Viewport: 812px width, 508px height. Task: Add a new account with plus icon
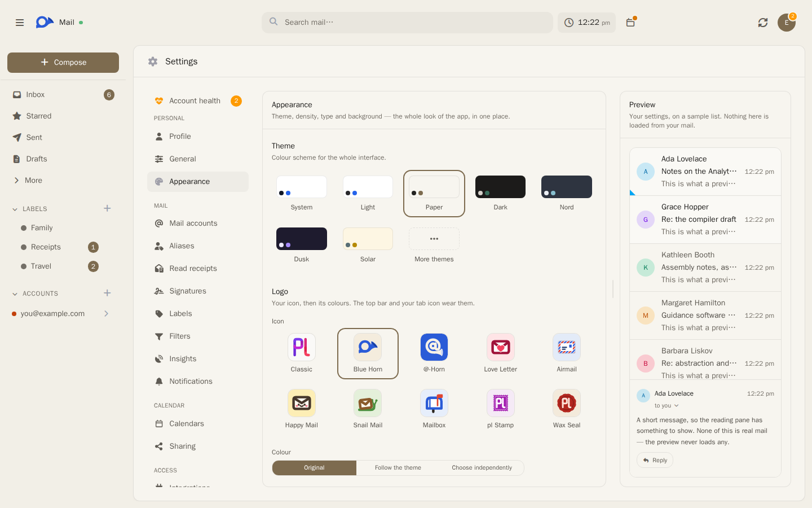coord(107,293)
